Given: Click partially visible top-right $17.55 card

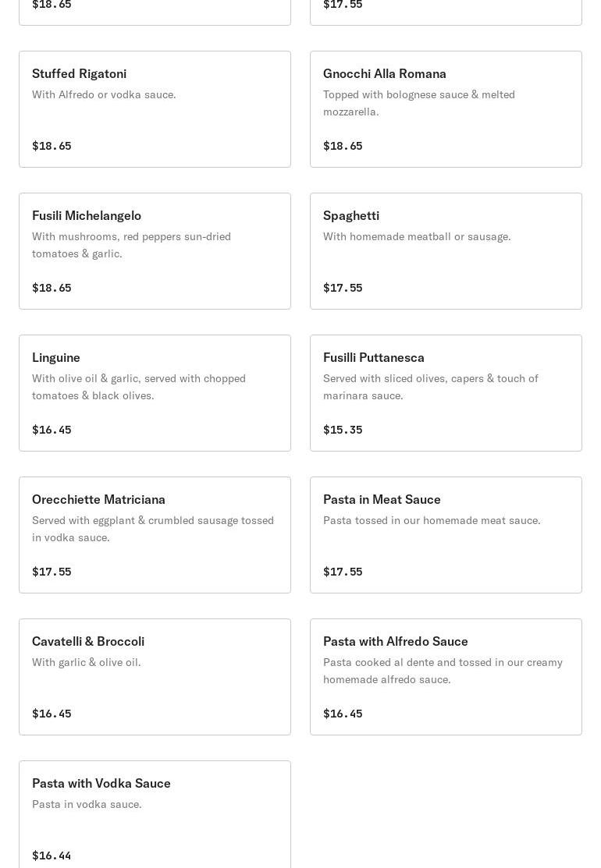Looking at the screenshot, I should tap(446, 12).
